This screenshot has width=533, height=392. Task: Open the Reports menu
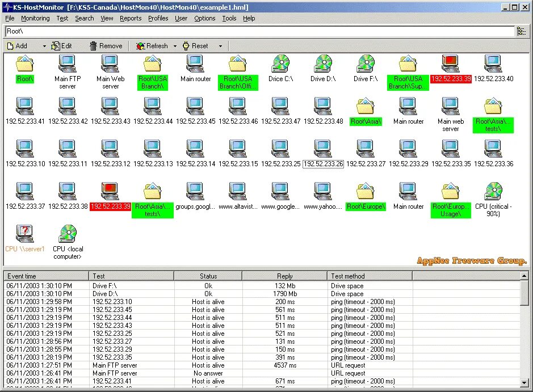click(131, 18)
